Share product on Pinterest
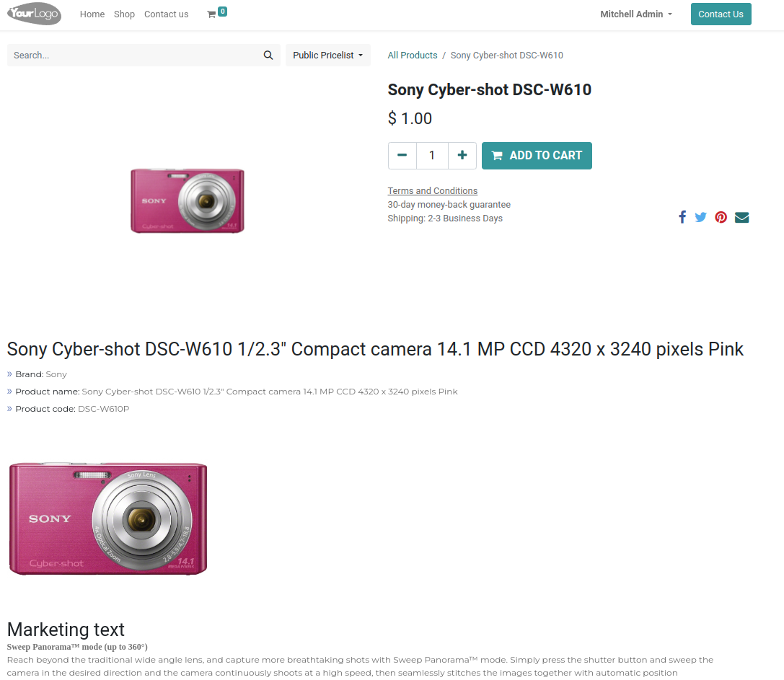784x680 pixels. (x=721, y=217)
